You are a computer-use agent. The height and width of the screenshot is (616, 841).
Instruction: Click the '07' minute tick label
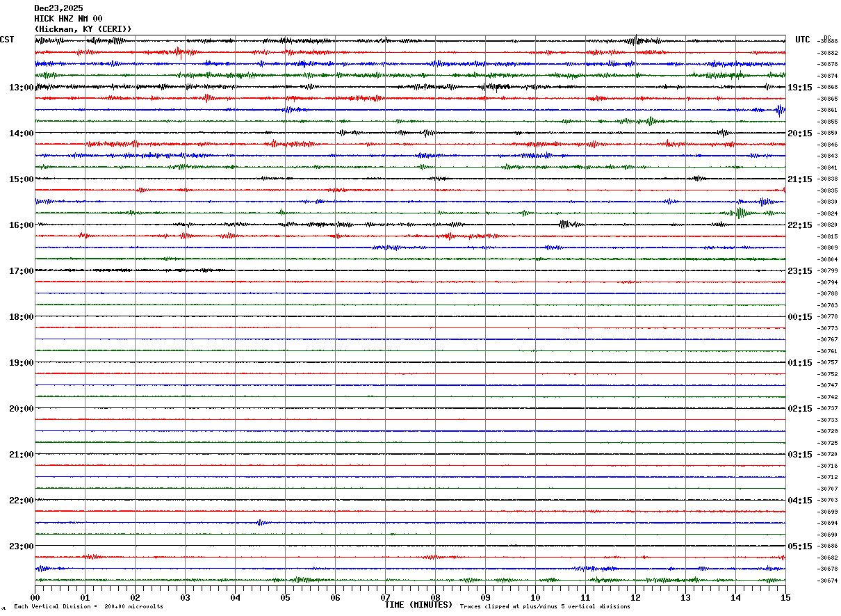point(385,597)
